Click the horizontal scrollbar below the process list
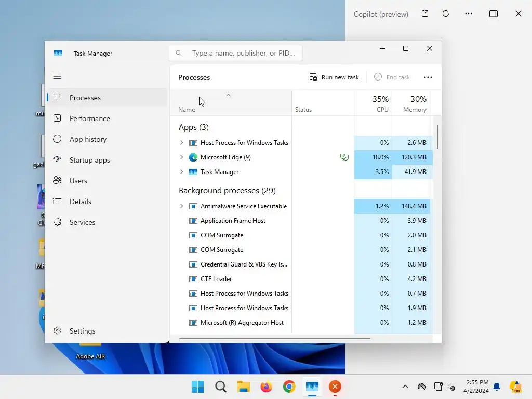 [x=274, y=338]
